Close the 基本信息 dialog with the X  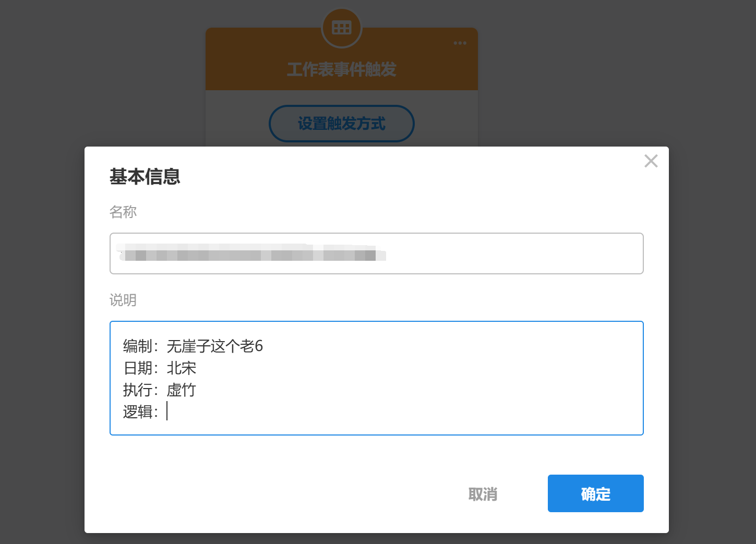pos(651,161)
